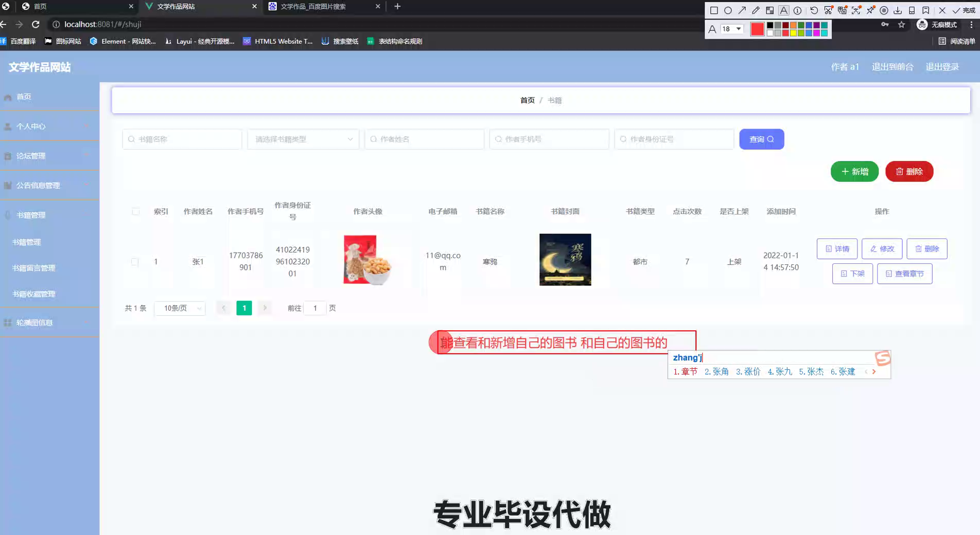The height and width of the screenshot is (535, 980).
Task: Click 完成 to finish the screenshot
Action: click(x=964, y=10)
